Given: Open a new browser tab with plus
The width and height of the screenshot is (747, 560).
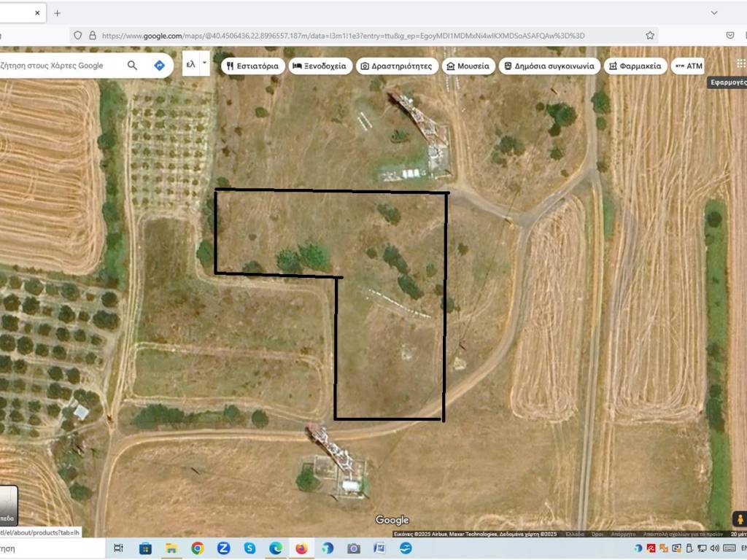Looking at the screenshot, I should coord(58,13).
